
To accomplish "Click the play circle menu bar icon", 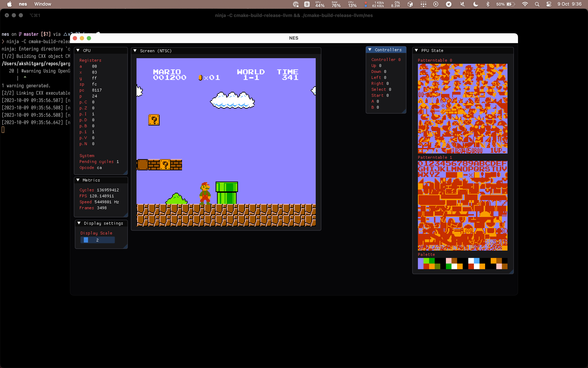I will (x=436, y=4).
